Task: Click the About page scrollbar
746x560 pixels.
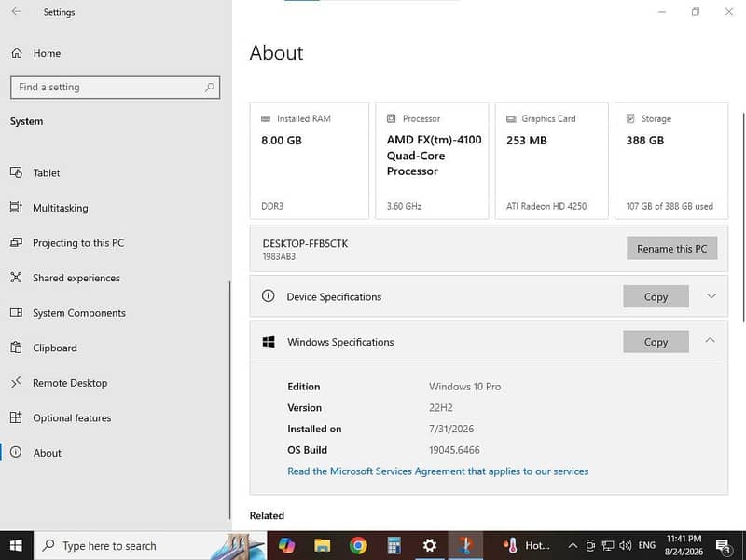Action: tap(743, 218)
